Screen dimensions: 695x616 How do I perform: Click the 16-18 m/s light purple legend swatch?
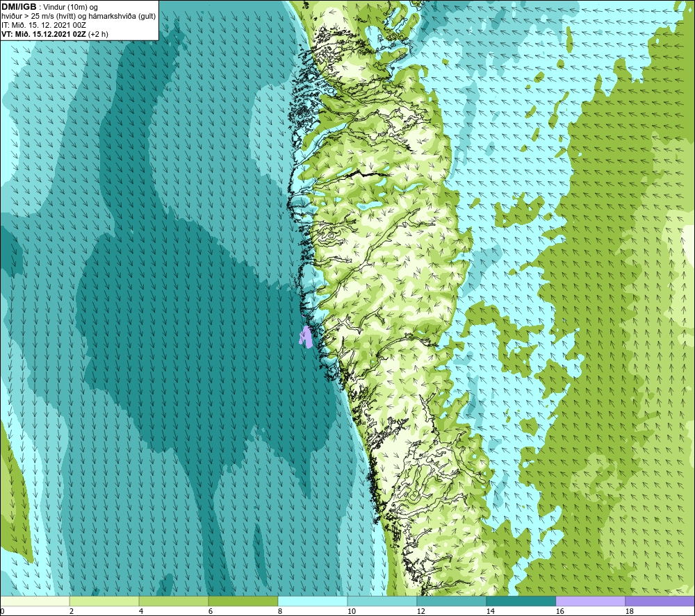[x=590, y=601]
